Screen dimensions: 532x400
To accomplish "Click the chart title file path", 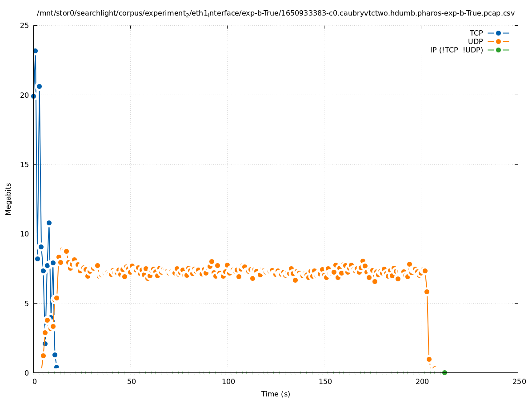I will (276, 13).
